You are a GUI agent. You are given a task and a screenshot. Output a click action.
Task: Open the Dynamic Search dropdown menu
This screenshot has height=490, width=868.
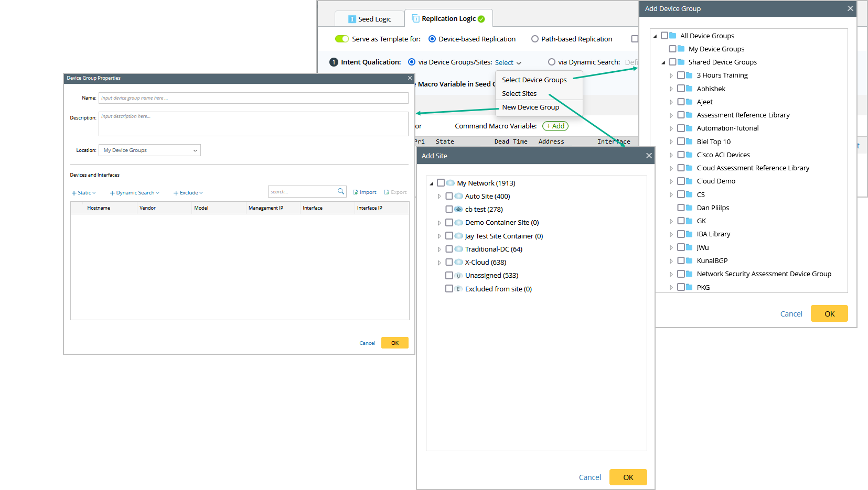pos(135,193)
